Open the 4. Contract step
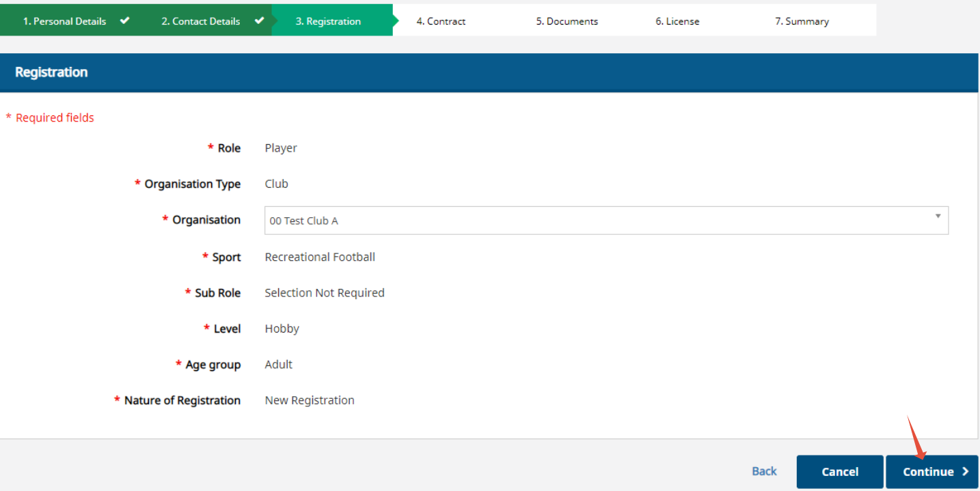The image size is (980, 491). [441, 21]
